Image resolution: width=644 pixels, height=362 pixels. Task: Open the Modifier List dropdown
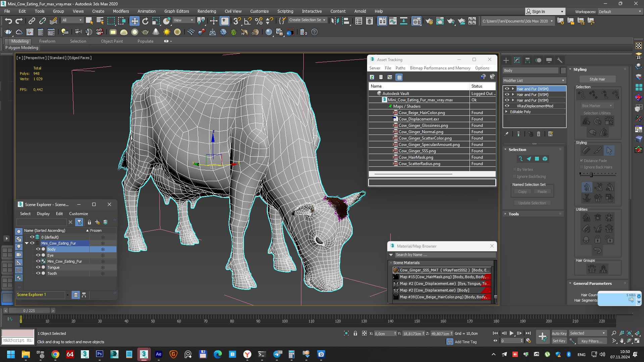click(x=534, y=81)
